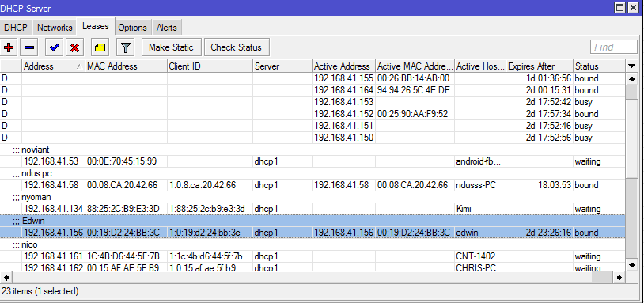The image size is (644, 303).
Task: Sort by the Active Host column header
Action: pyautogui.click(x=480, y=66)
